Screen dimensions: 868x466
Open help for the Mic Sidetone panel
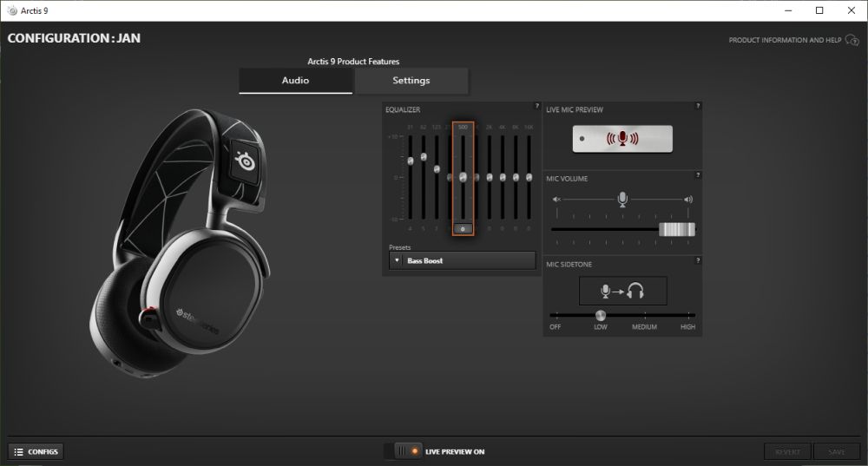[x=698, y=260]
